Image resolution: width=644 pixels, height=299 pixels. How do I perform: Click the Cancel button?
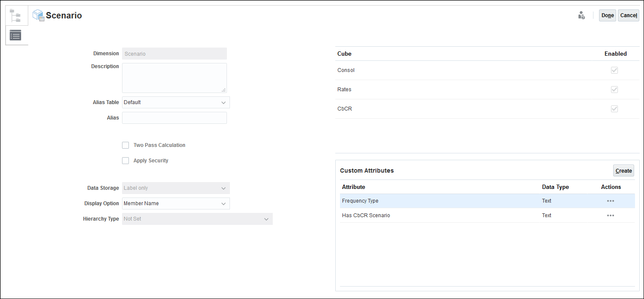tap(629, 15)
